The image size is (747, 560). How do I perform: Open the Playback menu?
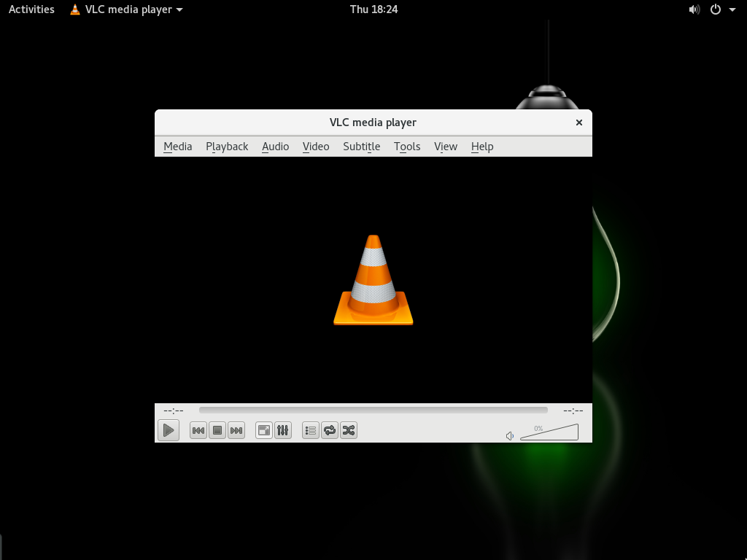click(x=227, y=147)
